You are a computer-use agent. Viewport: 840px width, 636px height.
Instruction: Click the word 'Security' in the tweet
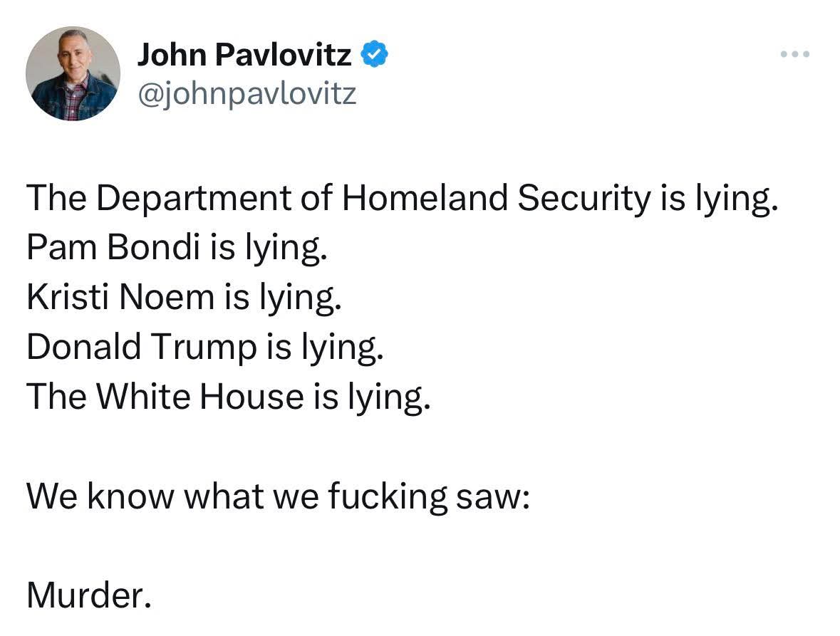tap(584, 199)
